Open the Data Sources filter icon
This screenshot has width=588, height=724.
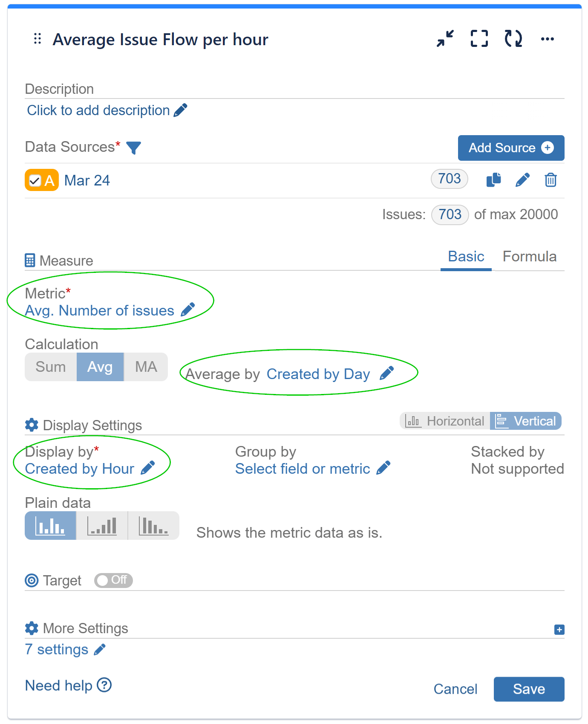tap(133, 148)
